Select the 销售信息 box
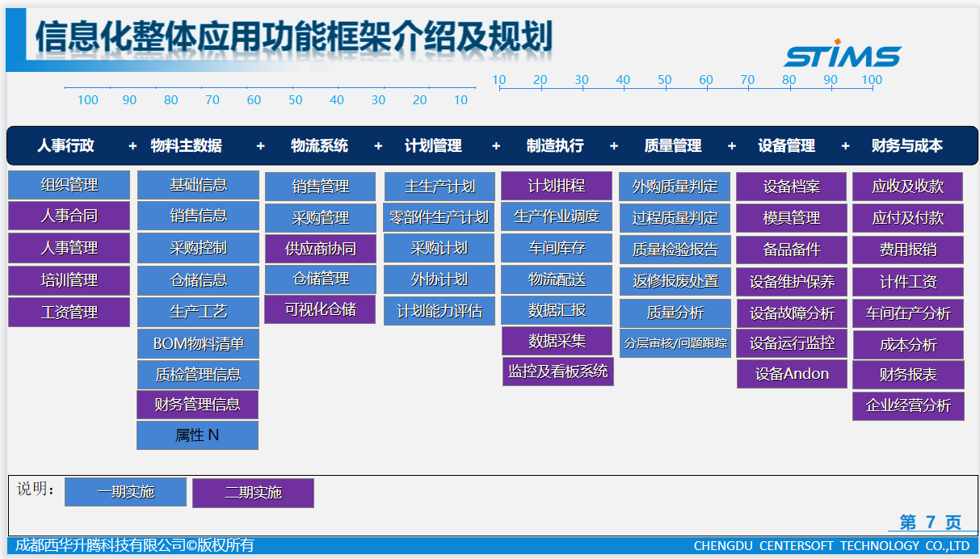Image resolution: width=980 pixels, height=559 pixels. point(198,216)
